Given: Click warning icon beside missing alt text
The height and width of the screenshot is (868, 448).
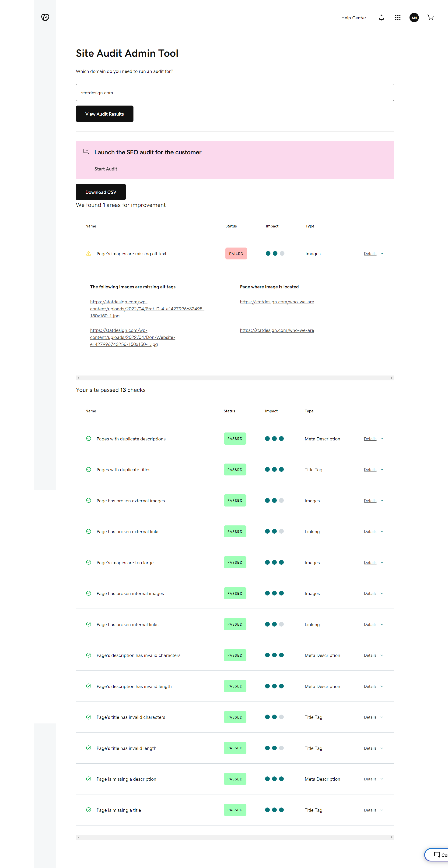Looking at the screenshot, I should pos(88,254).
